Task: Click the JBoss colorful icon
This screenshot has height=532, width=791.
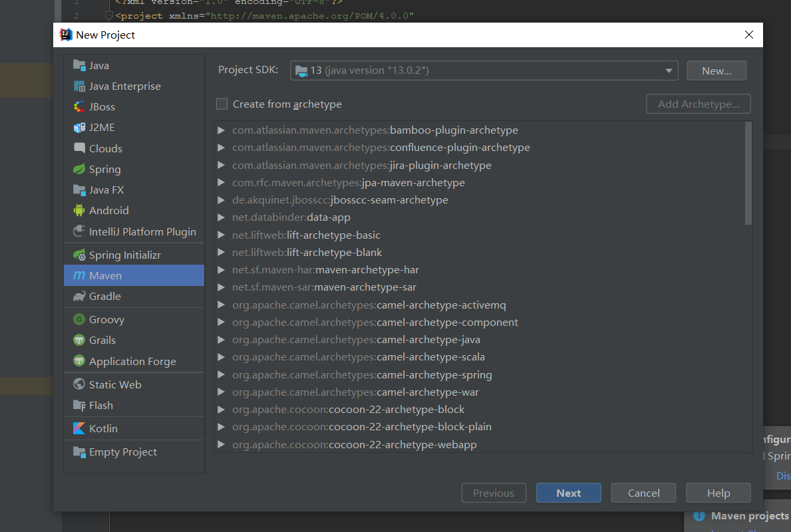Action: point(79,107)
